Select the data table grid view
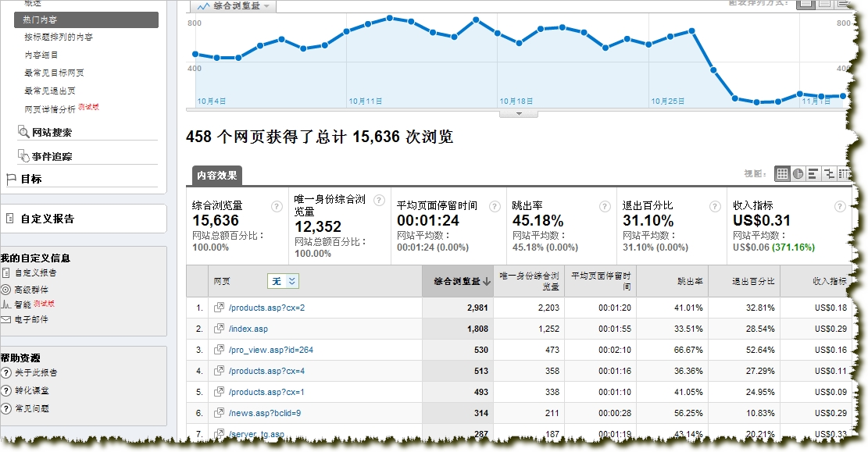This screenshot has width=868, height=452. coord(782,174)
